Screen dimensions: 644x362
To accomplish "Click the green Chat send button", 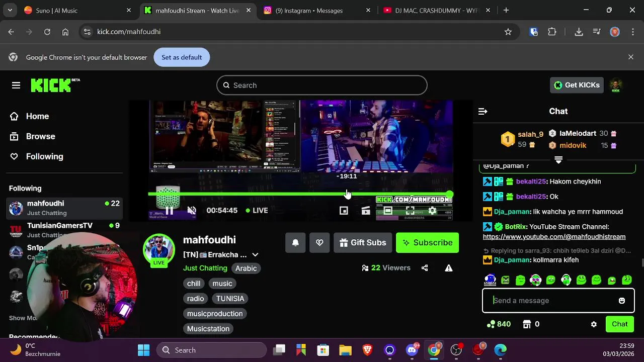I will pyautogui.click(x=620, y=324).
